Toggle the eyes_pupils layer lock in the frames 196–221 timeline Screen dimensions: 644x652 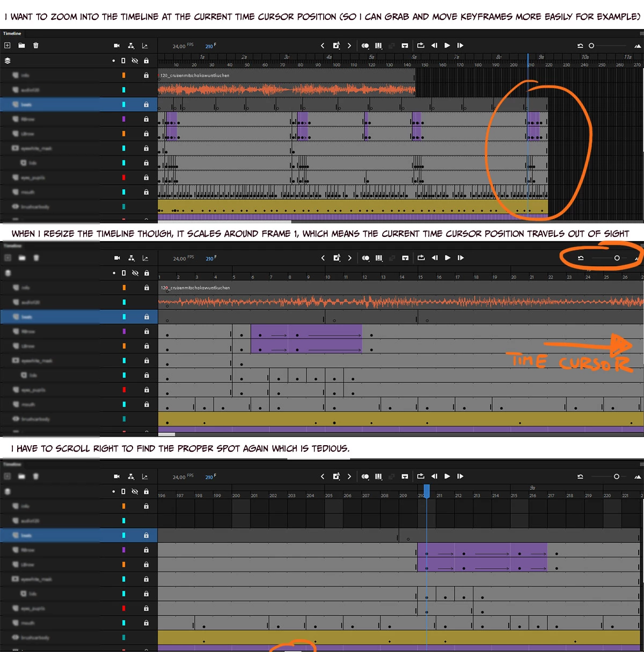point(146,608)
